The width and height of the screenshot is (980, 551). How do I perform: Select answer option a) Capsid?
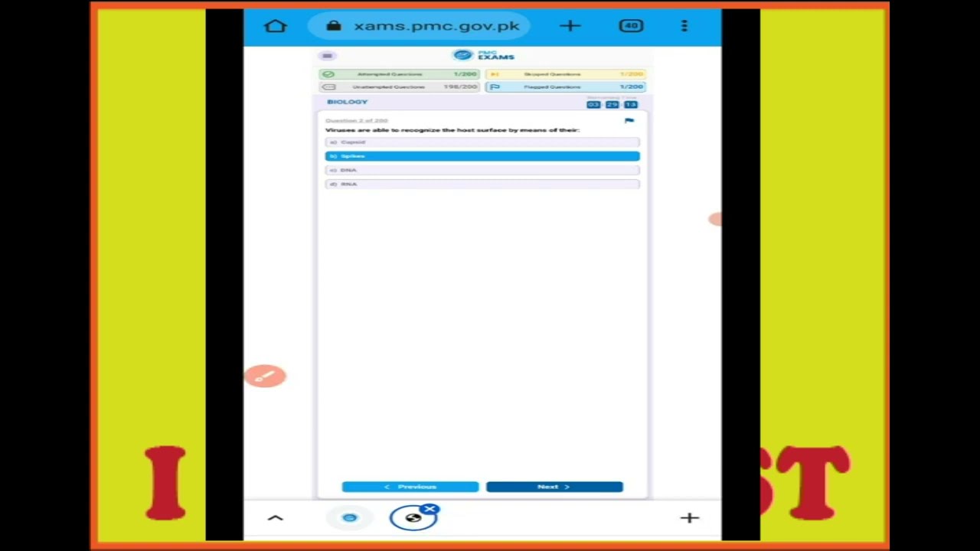pyautogui.click(x=482, y=142)
